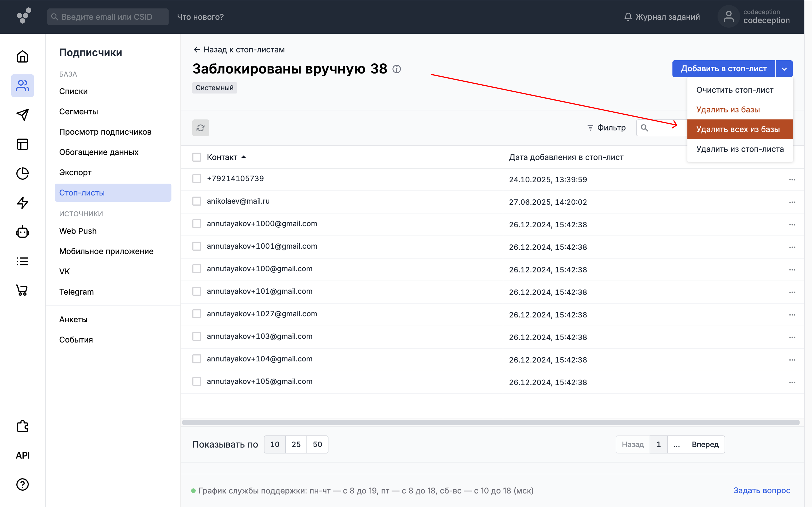The width and height of the screenshot is (812, 507).
Task: Open the Home dashboard icon
Action: coord(22,56)
